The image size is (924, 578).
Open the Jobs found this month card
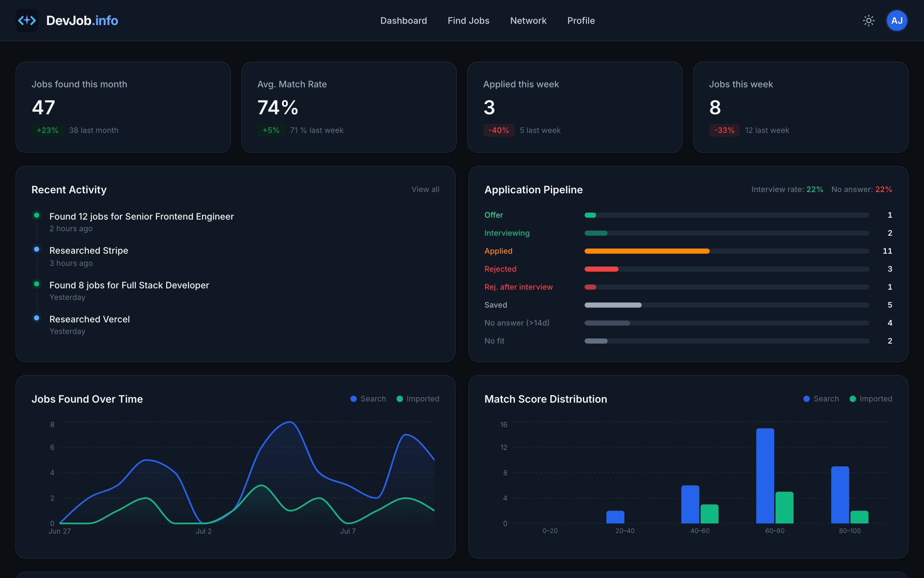123,107
